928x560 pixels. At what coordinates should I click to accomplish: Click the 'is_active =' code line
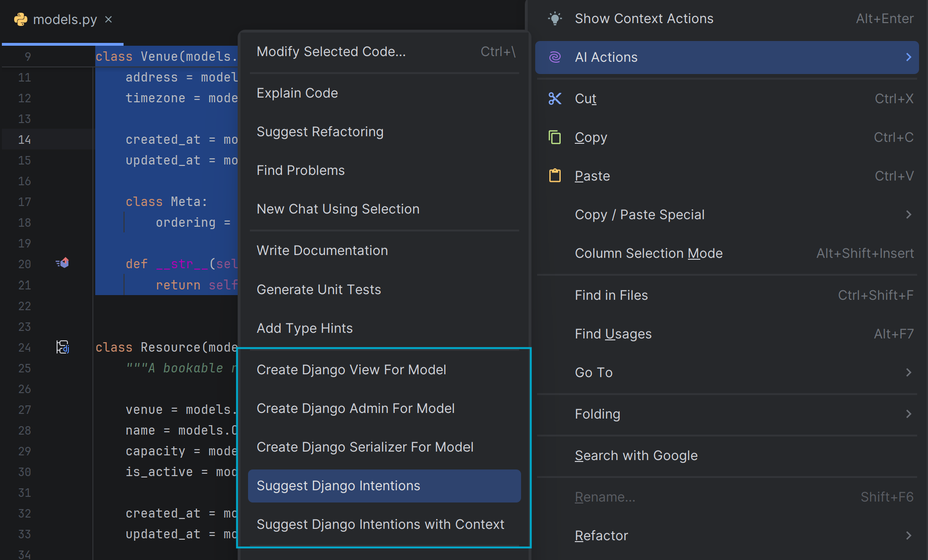point(182,472)
